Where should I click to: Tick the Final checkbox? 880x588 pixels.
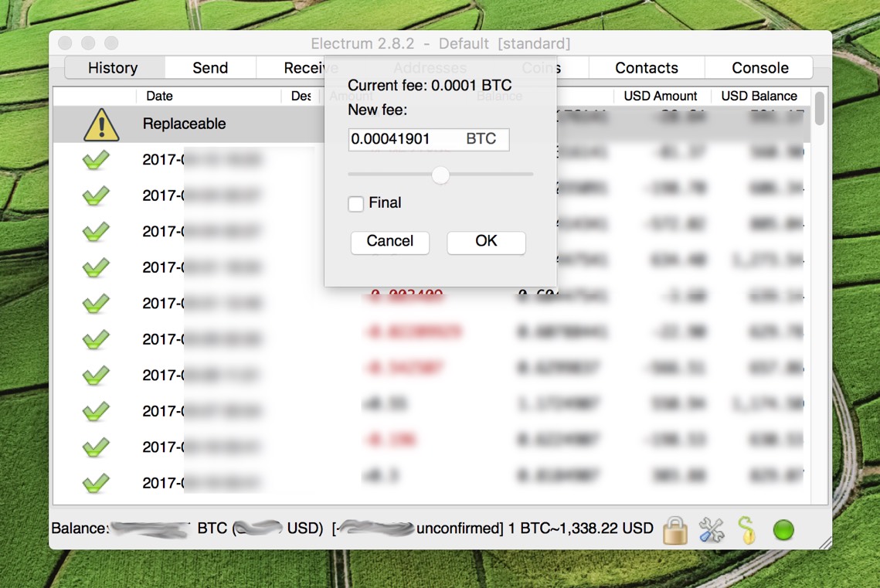[x=356, y=203]
